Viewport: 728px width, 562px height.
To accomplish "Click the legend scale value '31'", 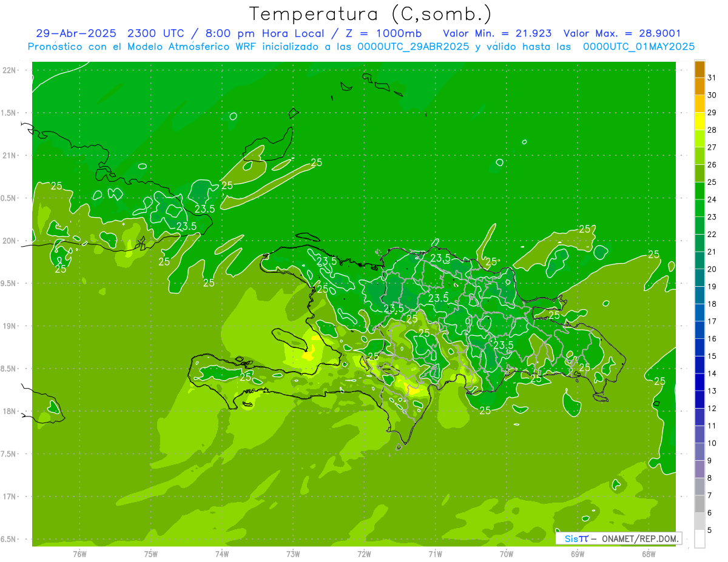I will (x=712, y=78).
